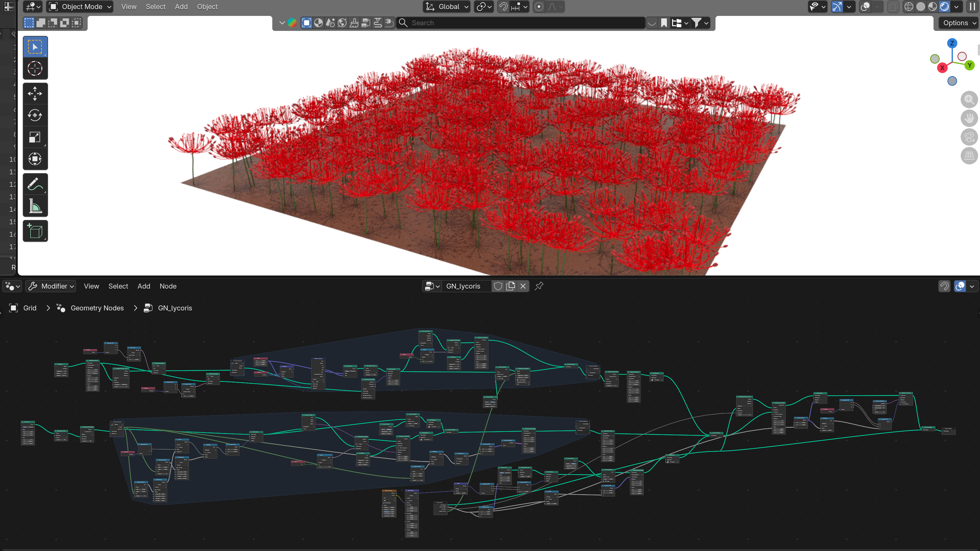Open the Object Mode dropdown
Image resolution: width=980 pixels, height=551 pixels.
(x=80, y=7)
